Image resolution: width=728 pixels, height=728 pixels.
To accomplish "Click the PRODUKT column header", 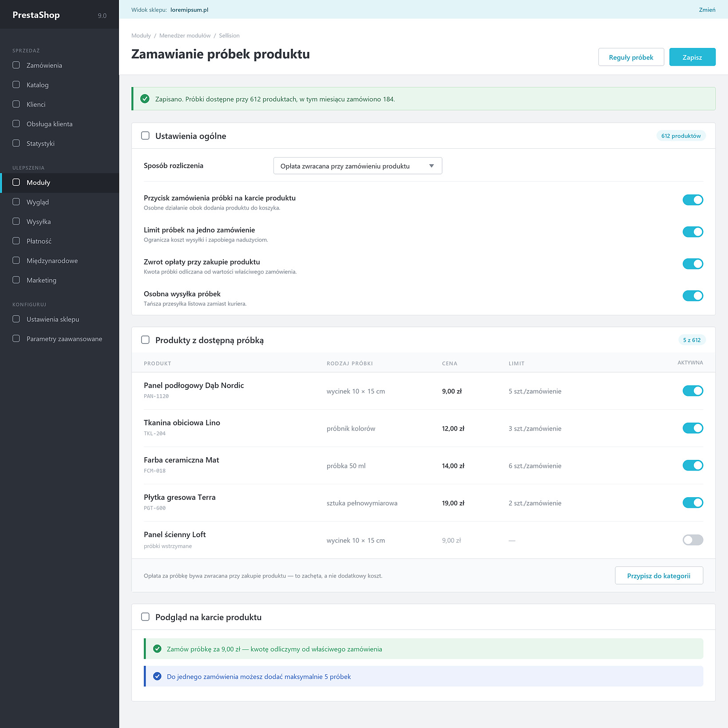I will point(158,364).
